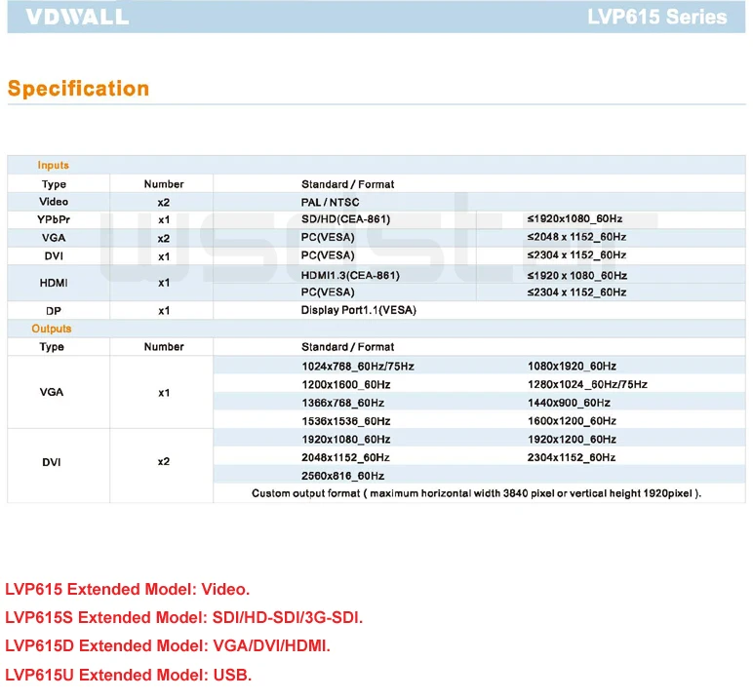
Task: Click the DVI output x2 number cell
Action: [x=164, y=462]
